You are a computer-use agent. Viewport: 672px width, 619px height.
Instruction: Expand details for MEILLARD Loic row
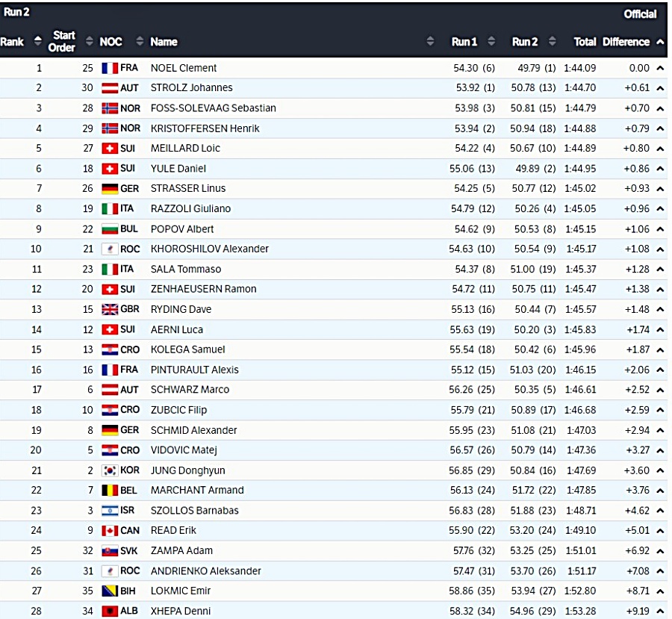coord(661,149)
